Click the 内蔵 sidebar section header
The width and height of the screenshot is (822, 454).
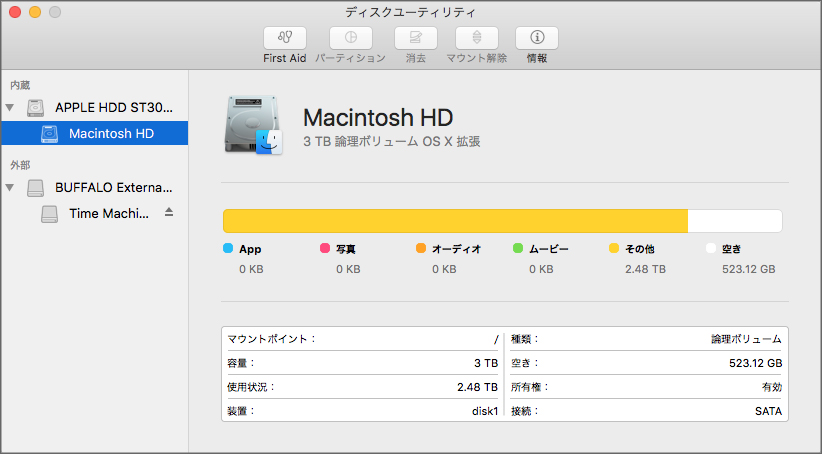20,85
